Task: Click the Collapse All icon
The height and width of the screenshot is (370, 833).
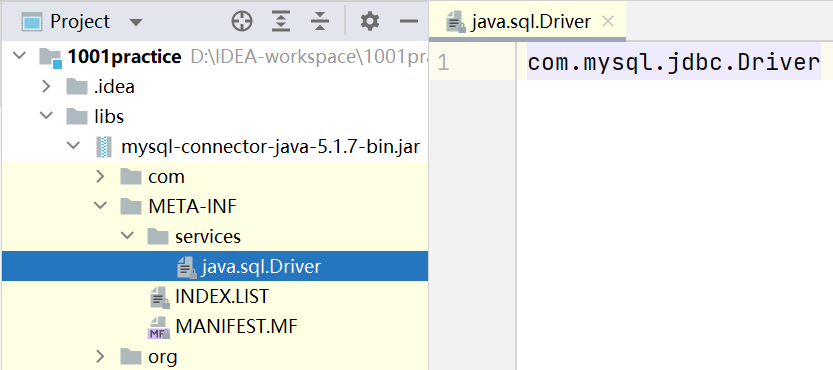Action: tap(320, 21)
